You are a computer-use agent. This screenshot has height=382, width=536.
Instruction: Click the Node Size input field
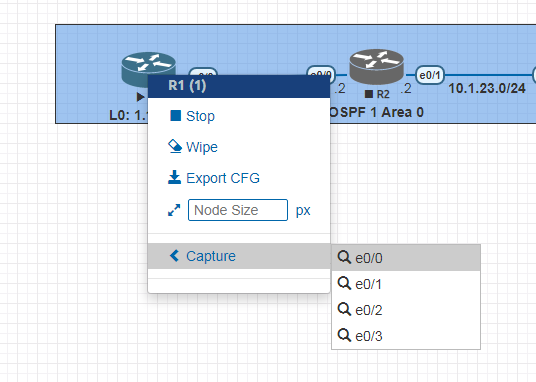click(x=238, y=210)
